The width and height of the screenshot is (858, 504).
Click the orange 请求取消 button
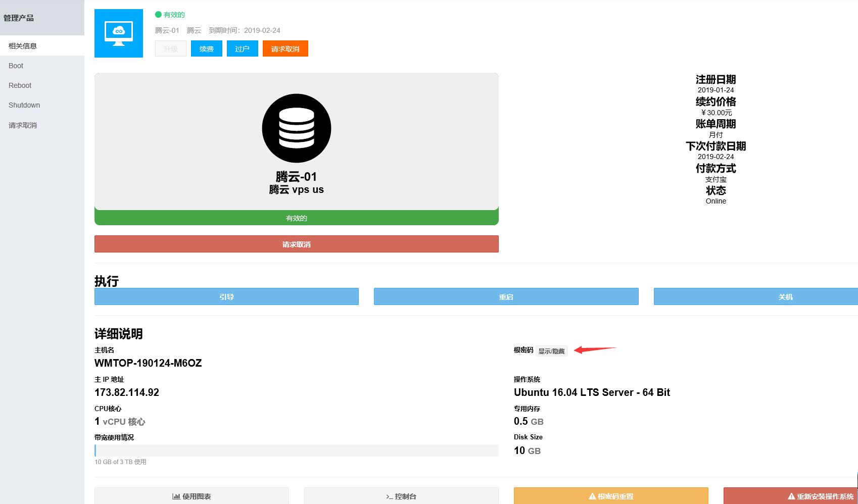[285, 49]
